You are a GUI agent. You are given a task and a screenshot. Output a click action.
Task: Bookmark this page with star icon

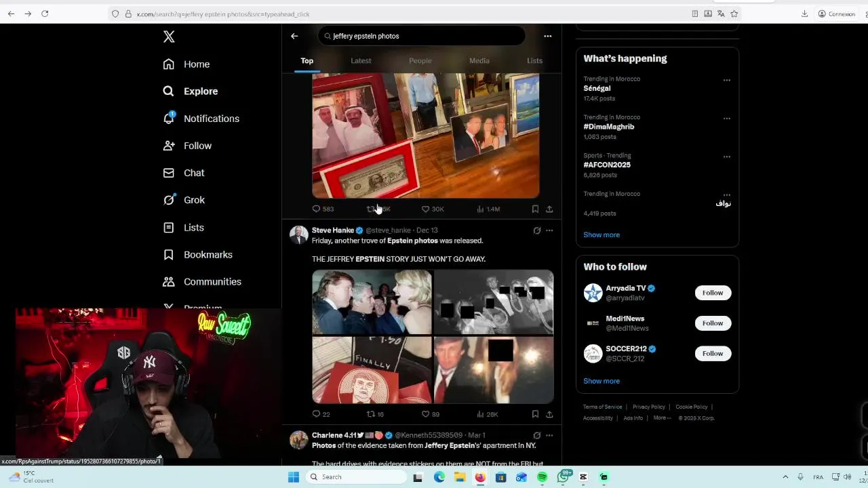[x=734, y=14]
